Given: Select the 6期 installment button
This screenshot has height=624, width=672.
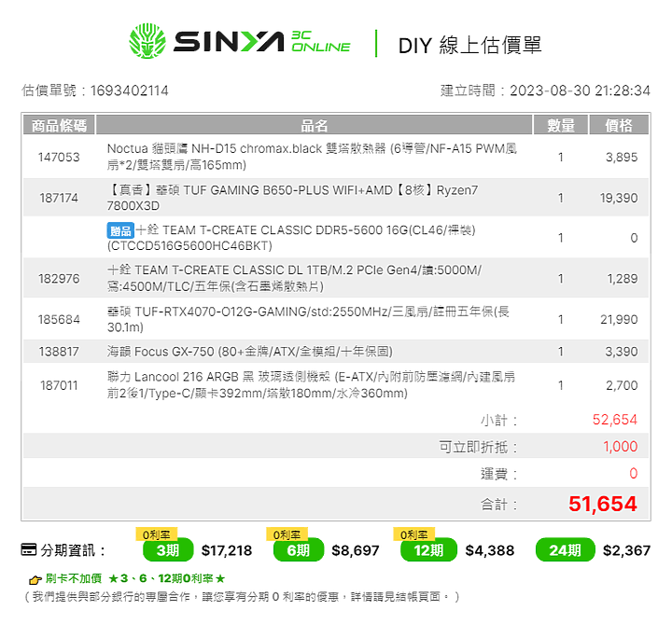Looking at the screenshot, I should coord(299,550).
